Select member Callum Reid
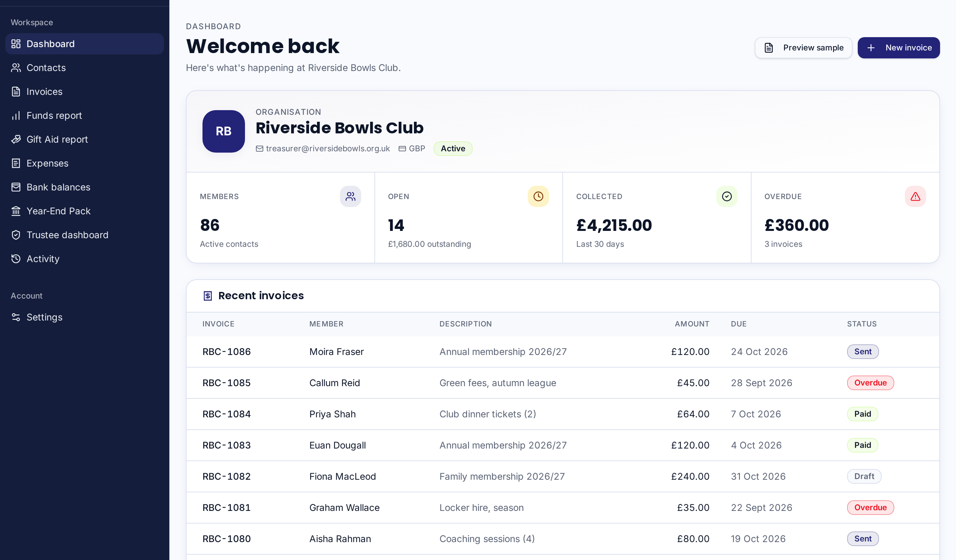Screen dimensions: 956x560 334,383
